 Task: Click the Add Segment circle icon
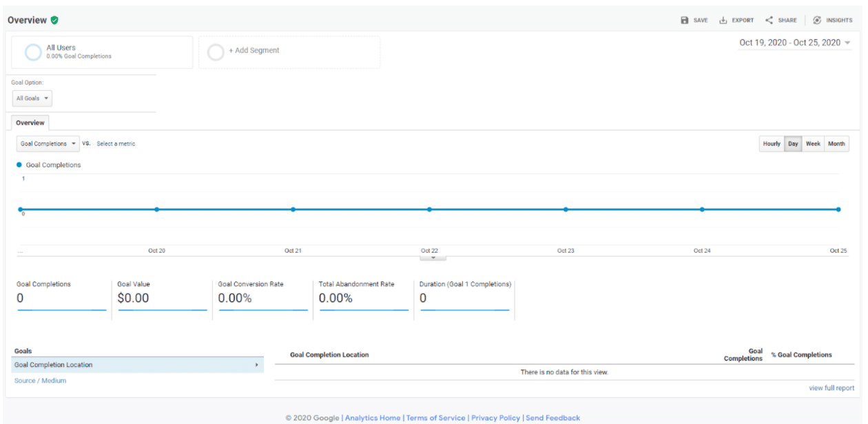(216, 52)
